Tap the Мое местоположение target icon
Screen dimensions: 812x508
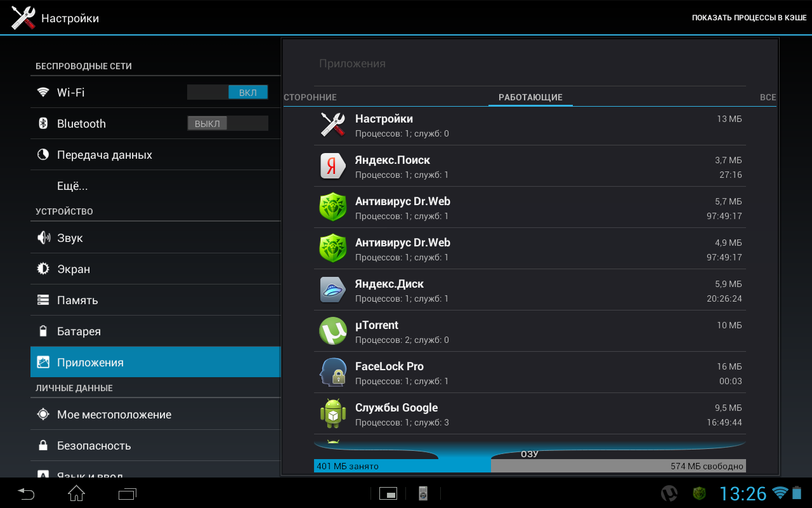click(x=43, y=414)
